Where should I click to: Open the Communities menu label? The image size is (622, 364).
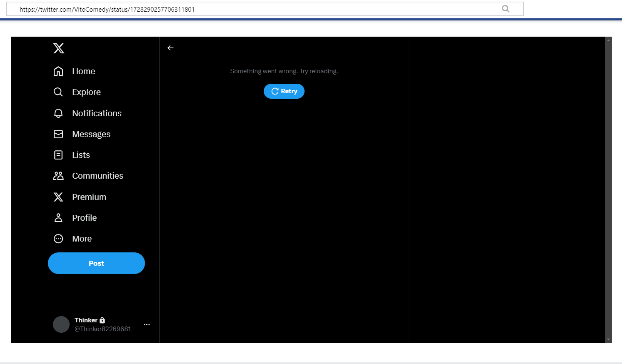pyautogui.click(x=98, y=176)
